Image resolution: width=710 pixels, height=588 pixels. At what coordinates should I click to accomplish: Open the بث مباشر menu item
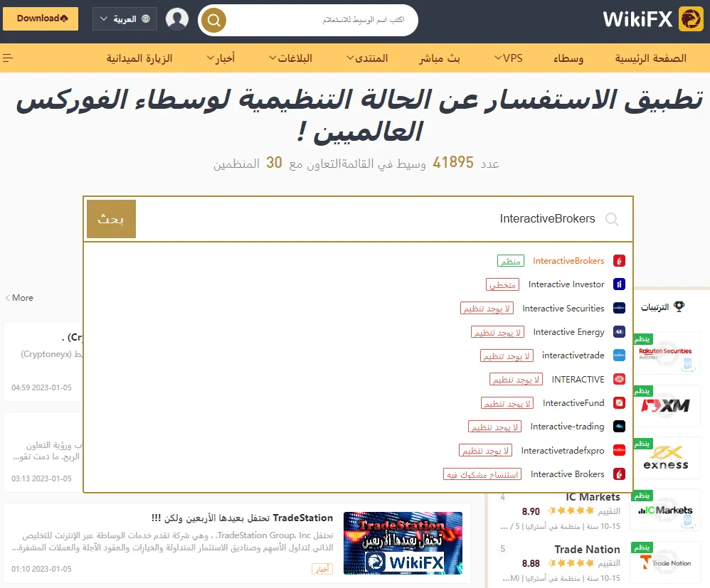tap(439, 58)
